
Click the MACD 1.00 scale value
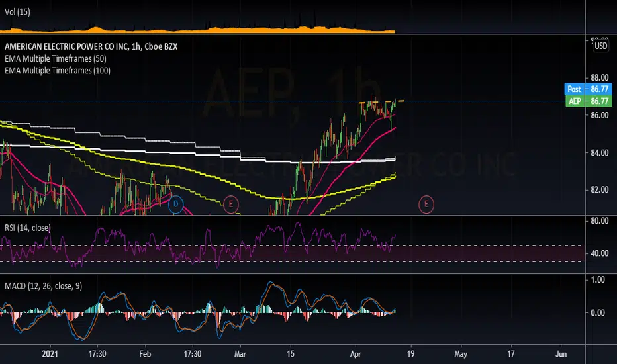click(598, 280)
